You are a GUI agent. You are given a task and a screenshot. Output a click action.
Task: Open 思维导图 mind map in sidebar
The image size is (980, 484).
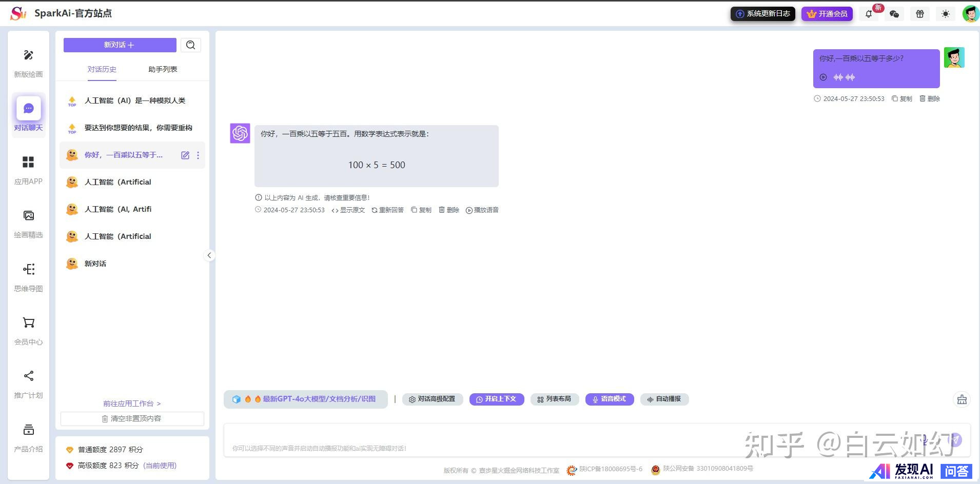[x=28, y=270]
